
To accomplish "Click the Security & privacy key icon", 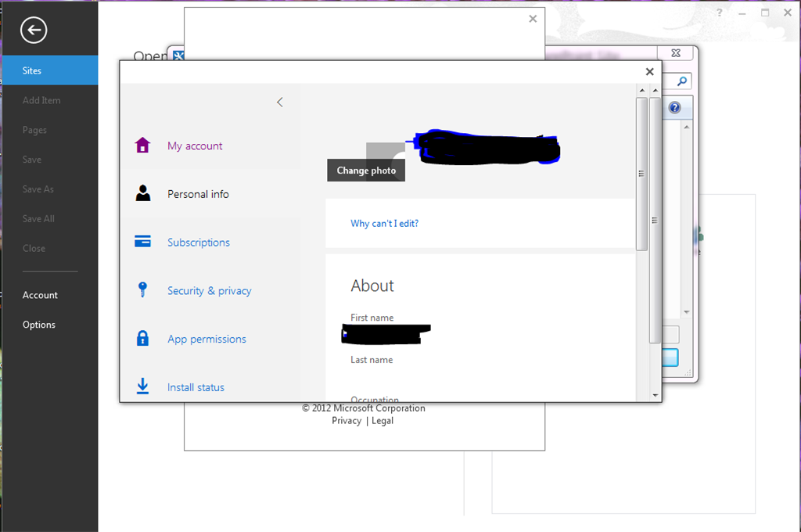I will click(x=142, y=289).
